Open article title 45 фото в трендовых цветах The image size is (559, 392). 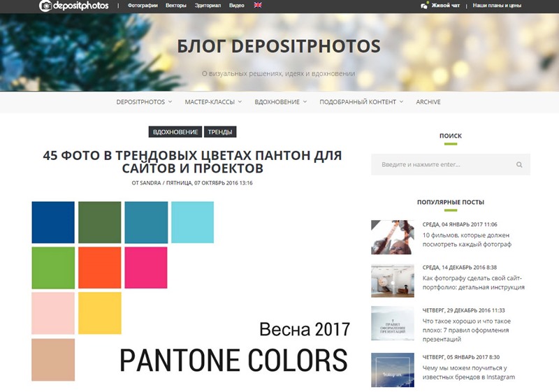(192, 161)
